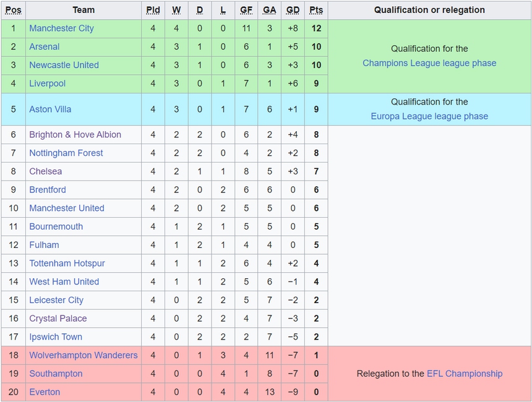Click the Chelsea team link
The image size is (532, 402).
(45, 171)
